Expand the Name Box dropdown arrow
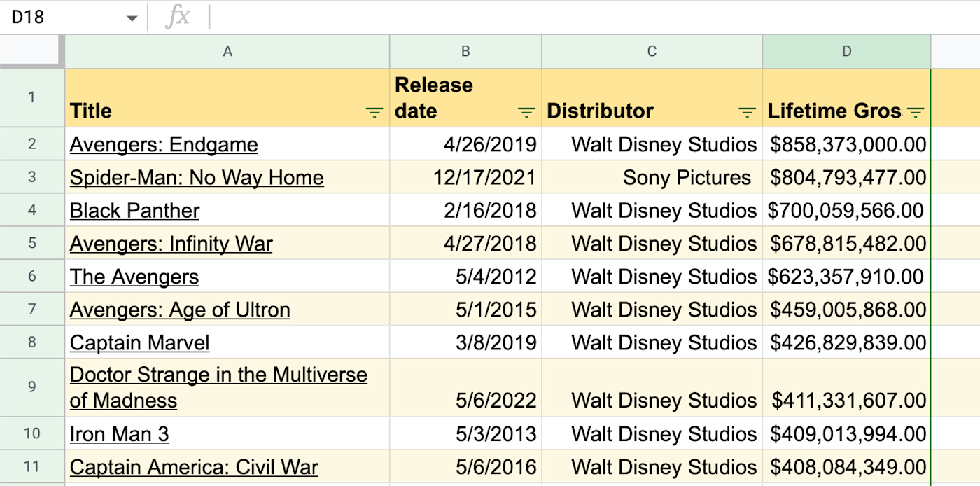This screenshot has width=980, height=486. pyautogui.click(x=132, y=18)
